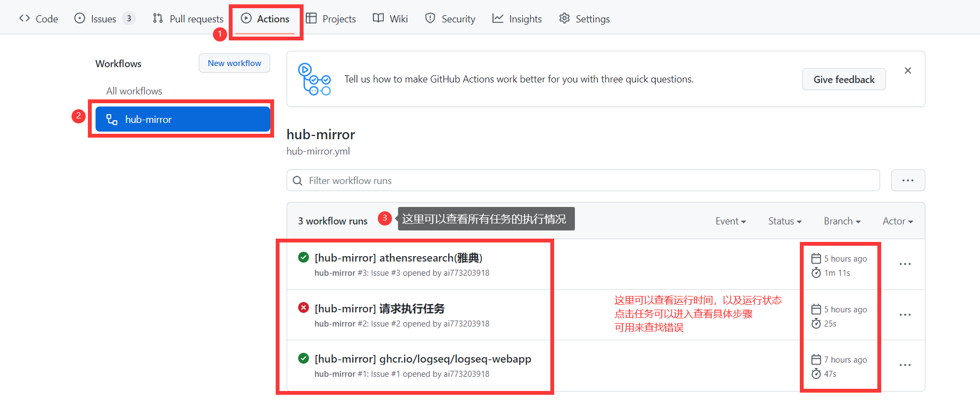Screen dimensions: 980x403
Task: Expand the Branch filter dropdown
Action: (x=842, y=221)
